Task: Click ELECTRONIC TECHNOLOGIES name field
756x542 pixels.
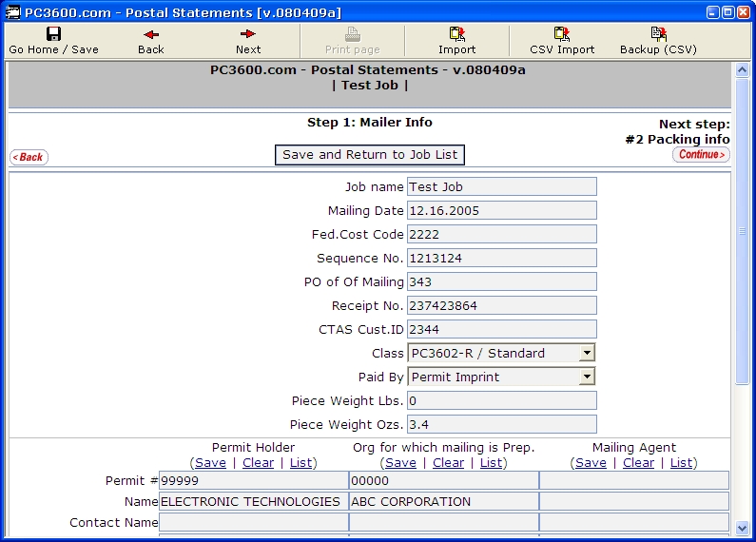Action: coord(254,501)
